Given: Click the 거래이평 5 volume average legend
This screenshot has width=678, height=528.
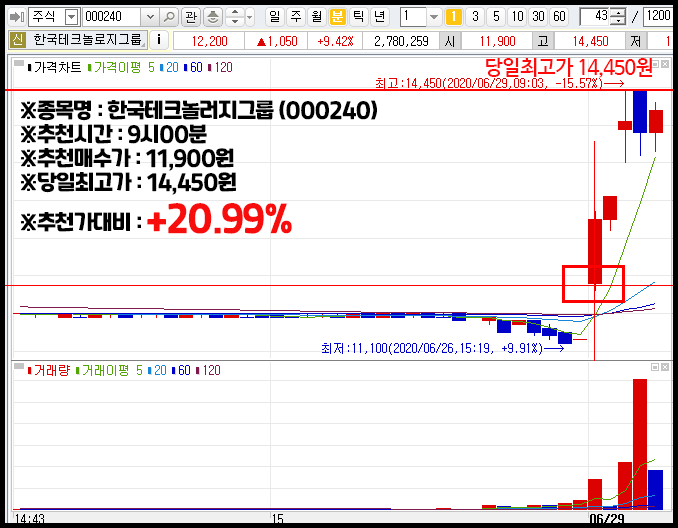Looking at the screenshot, I should pyautogui.click(x=109, y=371).
